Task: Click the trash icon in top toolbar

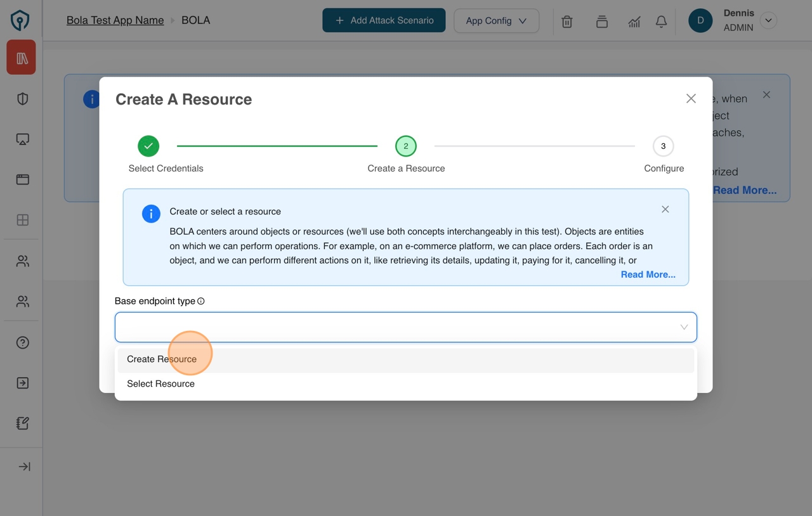Action: 566,22
